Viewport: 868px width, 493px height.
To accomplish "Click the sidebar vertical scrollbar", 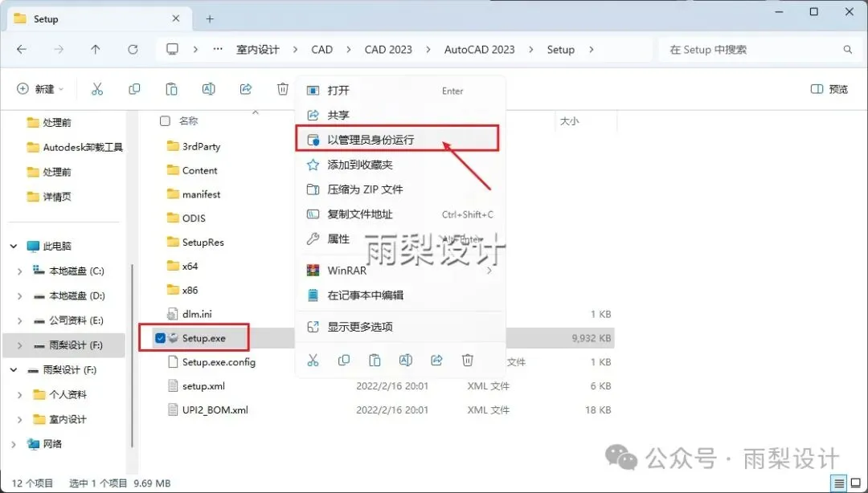I will click(x=132, y=354).
